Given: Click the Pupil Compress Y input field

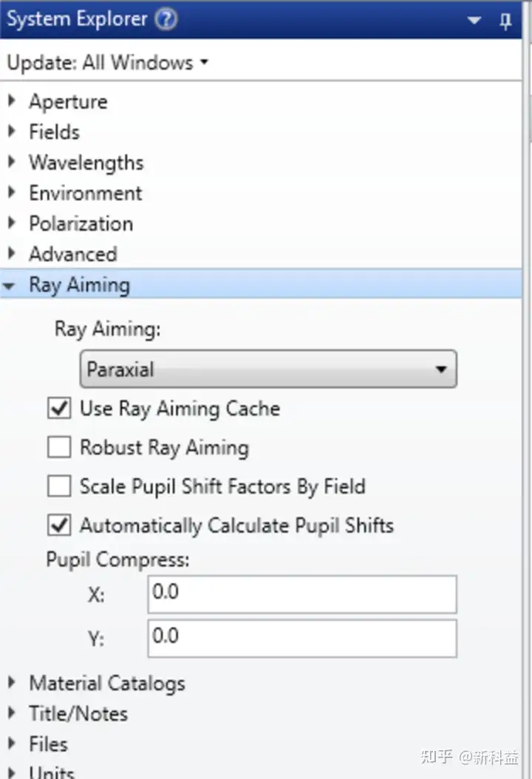Looking at the screenshot, I should (301, 638).
